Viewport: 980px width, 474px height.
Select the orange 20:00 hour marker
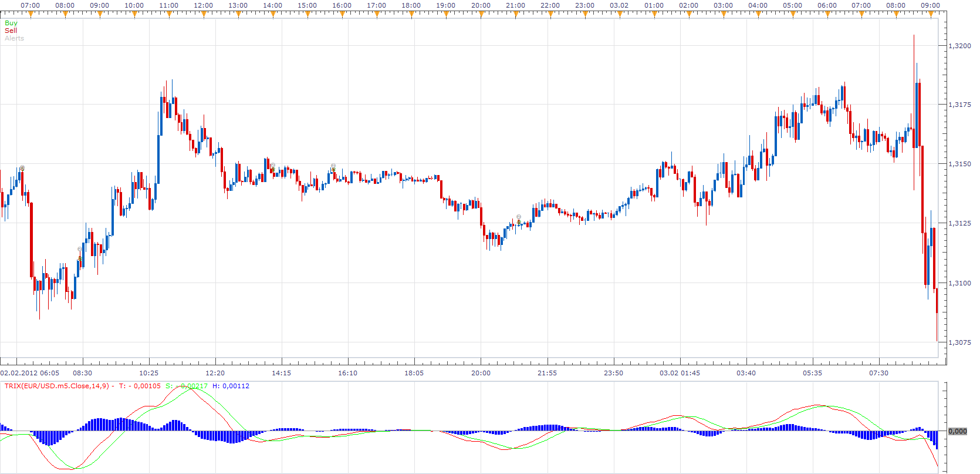(481, 14)
